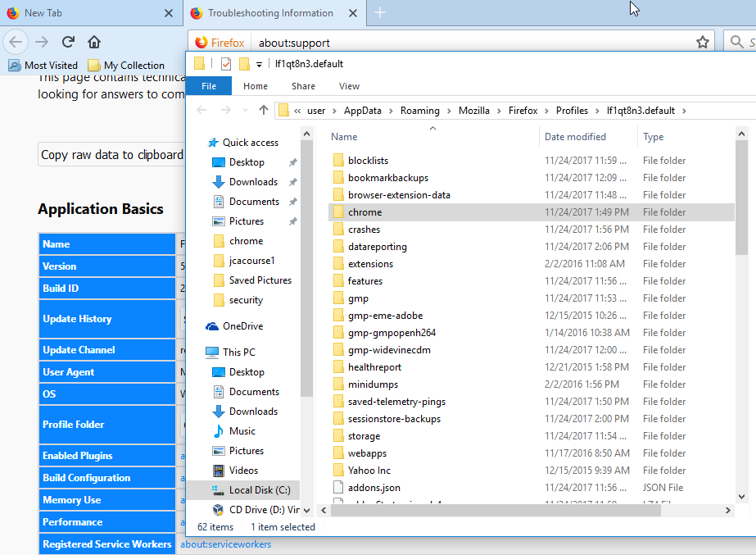Select the bookmarkbackups folder

coord(388,178)
